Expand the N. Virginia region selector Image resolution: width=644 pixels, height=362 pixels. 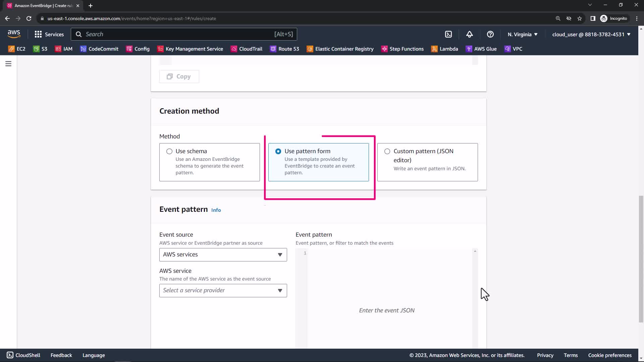tap(522, 34)
